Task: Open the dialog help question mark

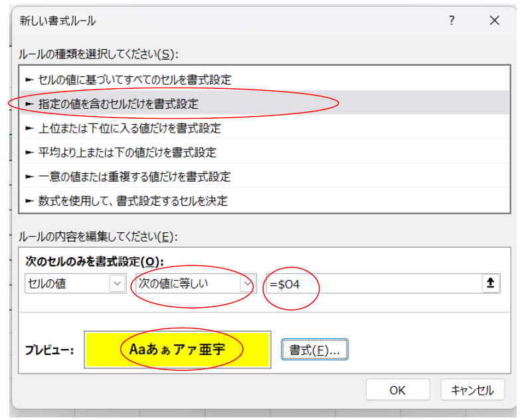Action: tap(452, 21)
